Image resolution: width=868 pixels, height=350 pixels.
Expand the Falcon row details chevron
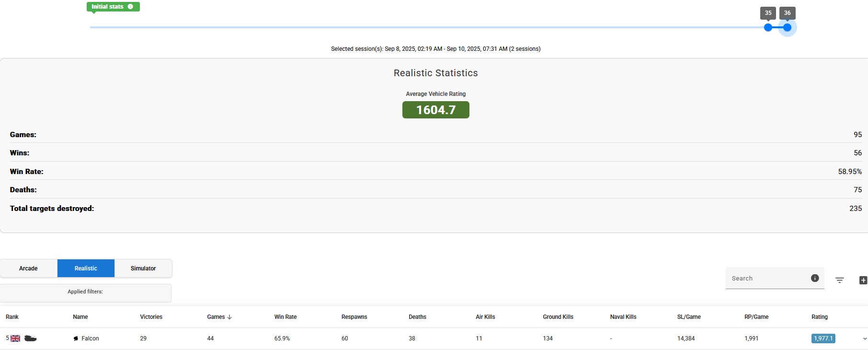864,338
